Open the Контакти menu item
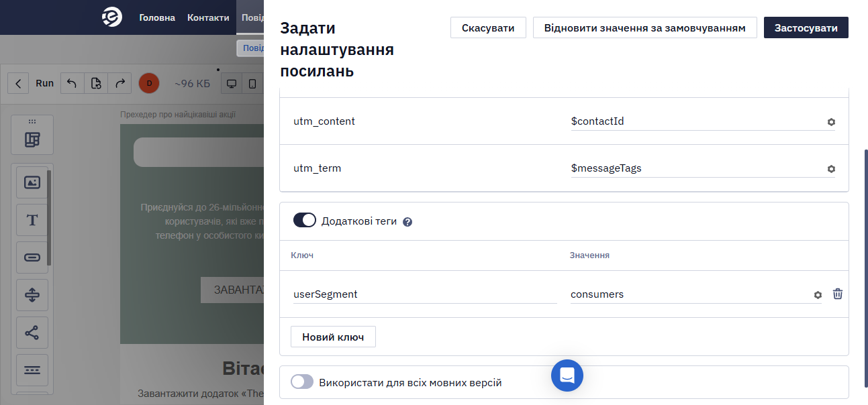Screen dimensions: 868x405 pos(208,18)
